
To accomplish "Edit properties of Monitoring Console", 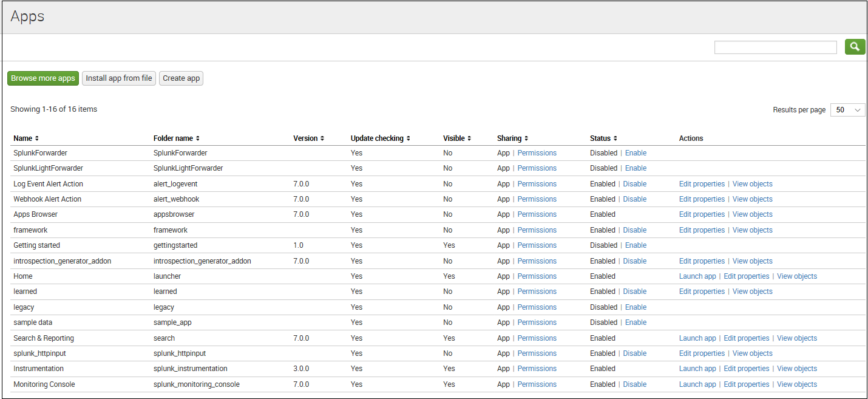I will click(747, 384).
